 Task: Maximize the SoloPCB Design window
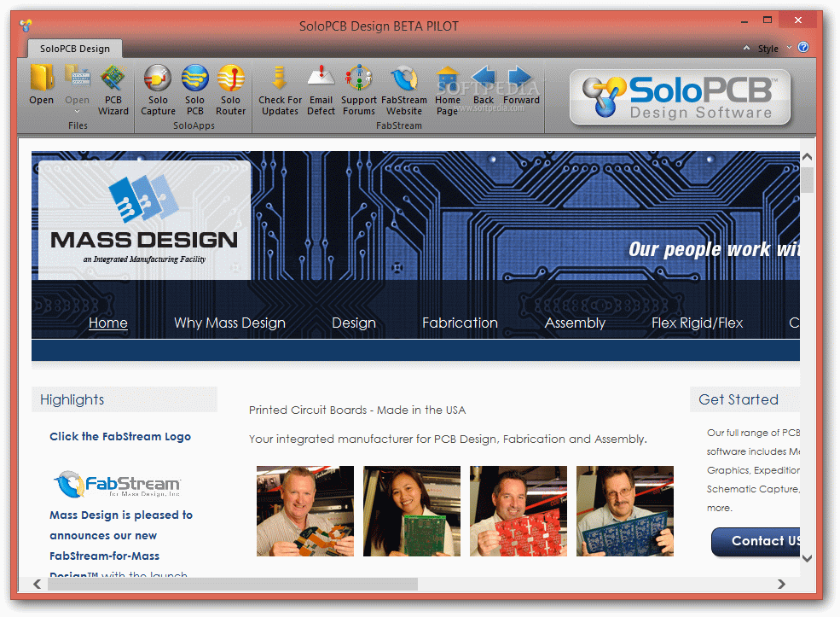[768, 20]
